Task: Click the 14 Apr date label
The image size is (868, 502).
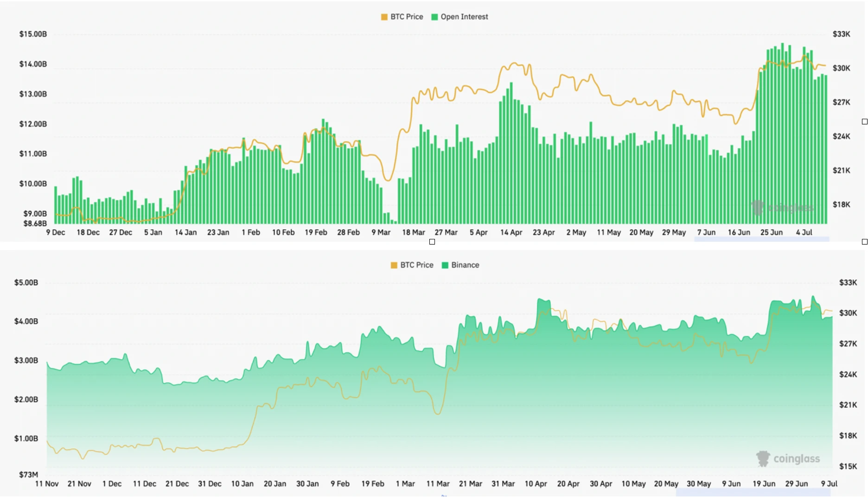Action: click(511, 232)
